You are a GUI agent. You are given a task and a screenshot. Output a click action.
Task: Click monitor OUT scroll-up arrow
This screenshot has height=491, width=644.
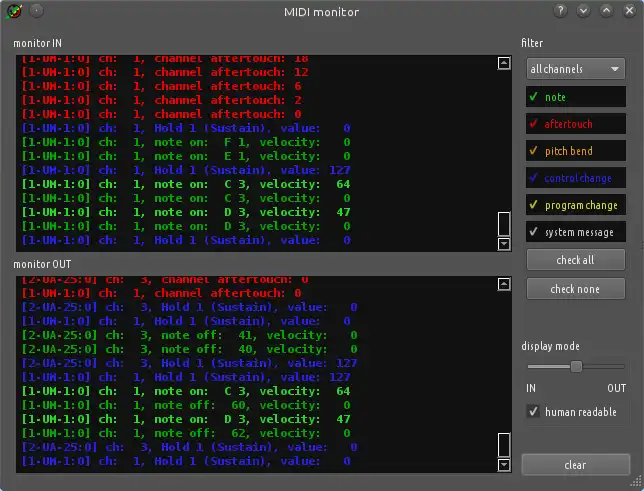[x=504, y=284]
